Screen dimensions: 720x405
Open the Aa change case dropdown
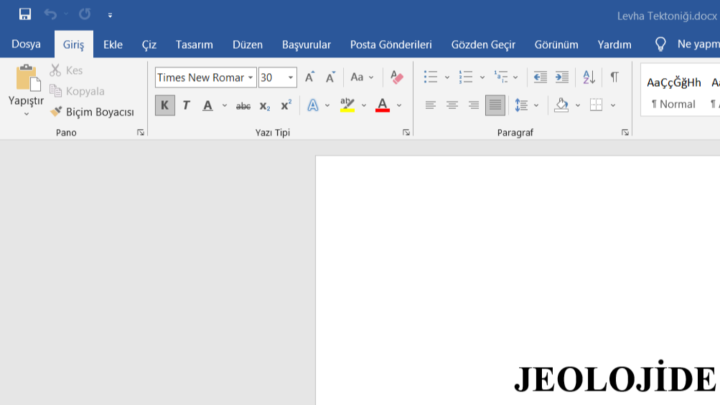[362, 77]
